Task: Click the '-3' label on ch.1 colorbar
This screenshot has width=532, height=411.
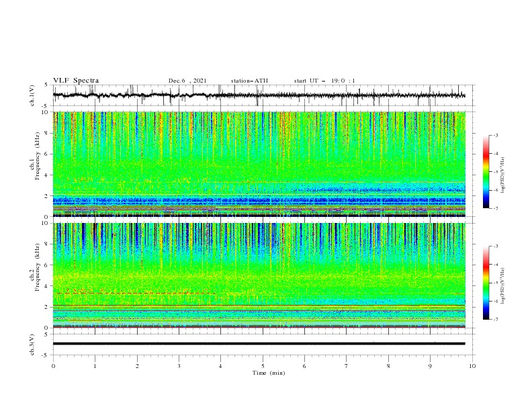Action: (496, 135)
